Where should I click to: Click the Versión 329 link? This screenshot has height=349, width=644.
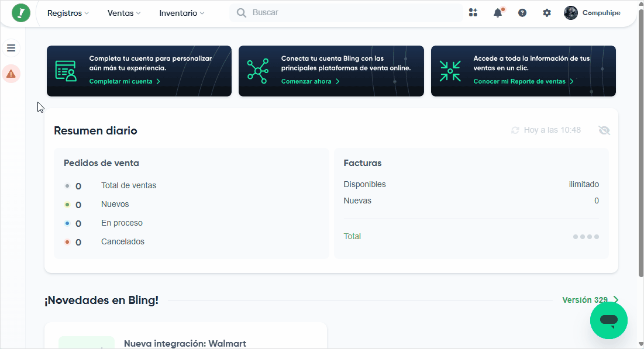pyautogui.click(x=585, y=300)
